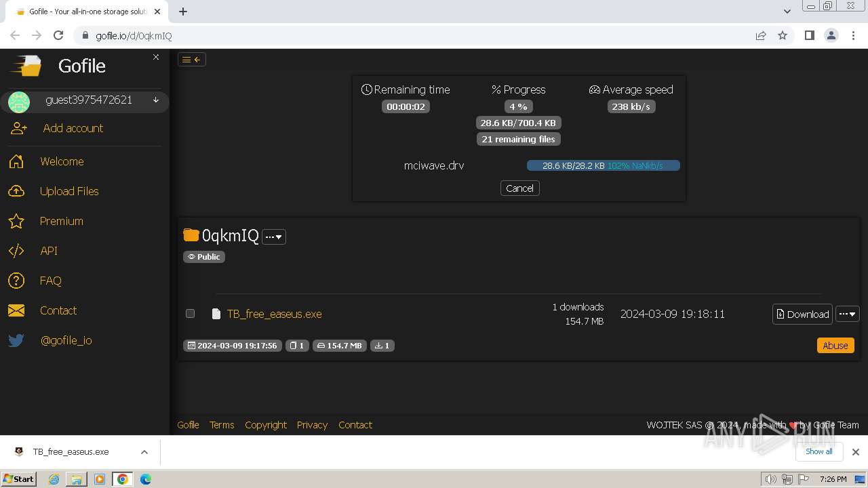Click the Upload Files cloud icon
This screenshot has width=868, height=488.
[16, 191]
